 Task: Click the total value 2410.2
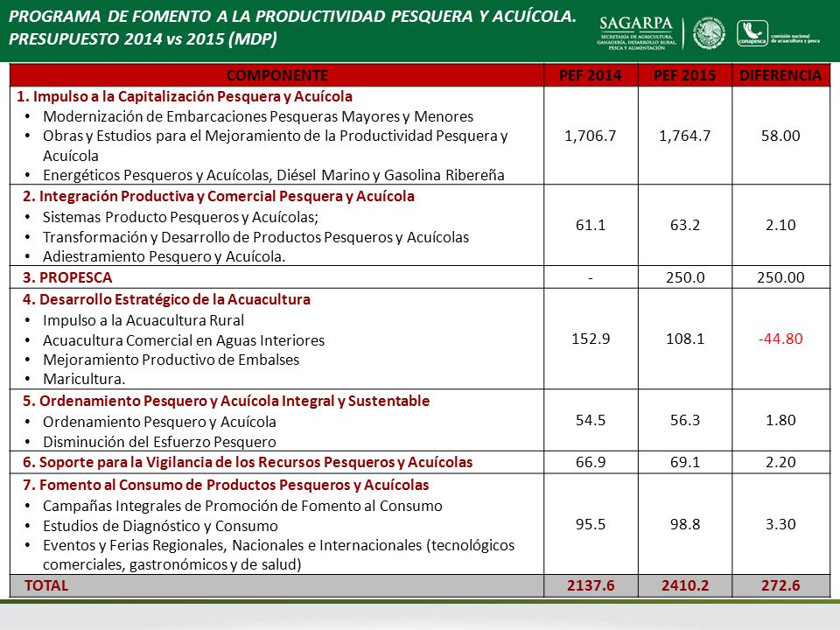(684, 585)
